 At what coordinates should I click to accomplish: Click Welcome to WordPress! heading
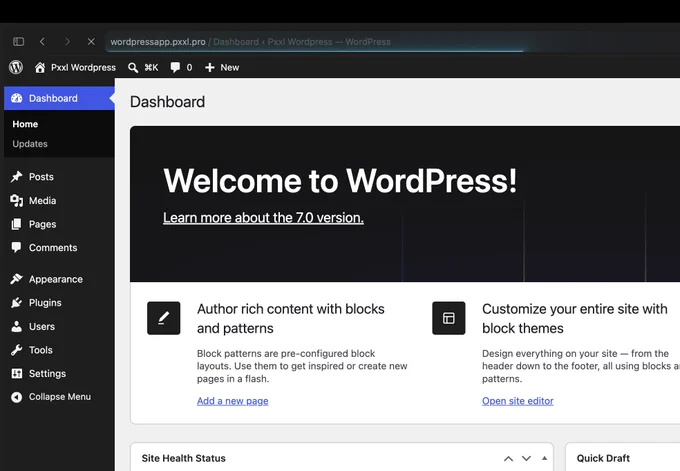pyautogui.click(x=340, y=180)
